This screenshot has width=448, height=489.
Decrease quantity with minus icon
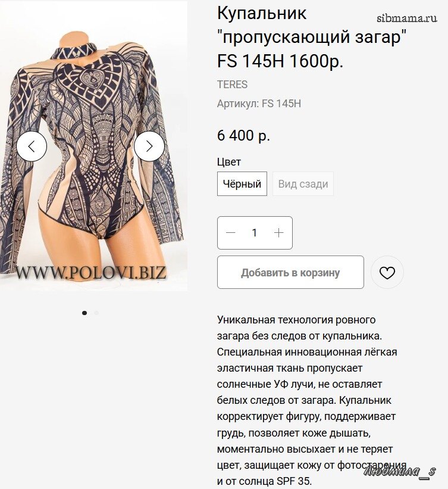[230, 233]
